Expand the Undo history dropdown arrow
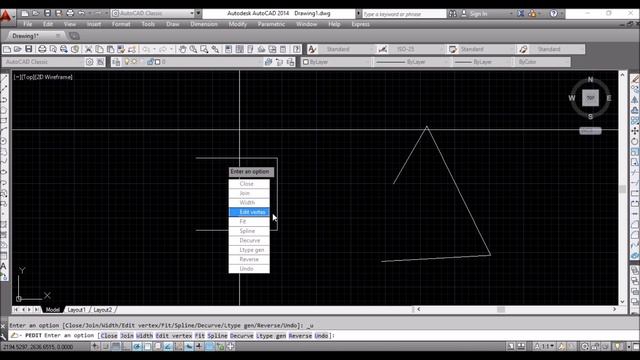 pos(155,49)
